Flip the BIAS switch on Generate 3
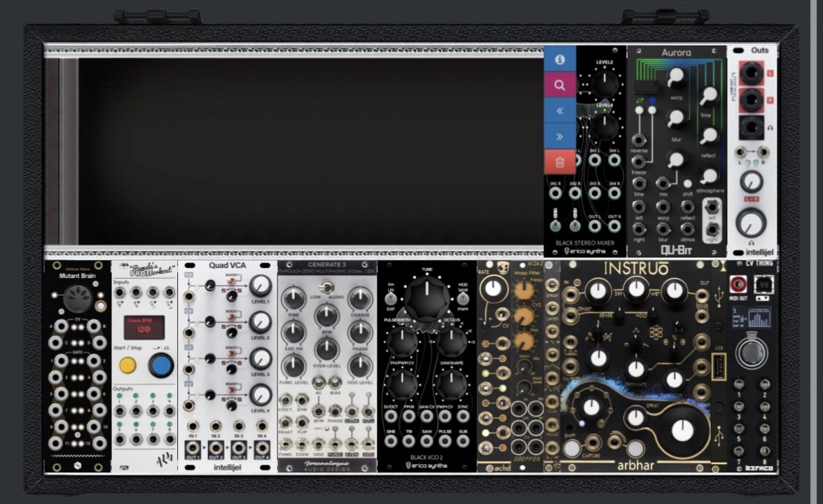The image size is (823, 504). [335, 382]
